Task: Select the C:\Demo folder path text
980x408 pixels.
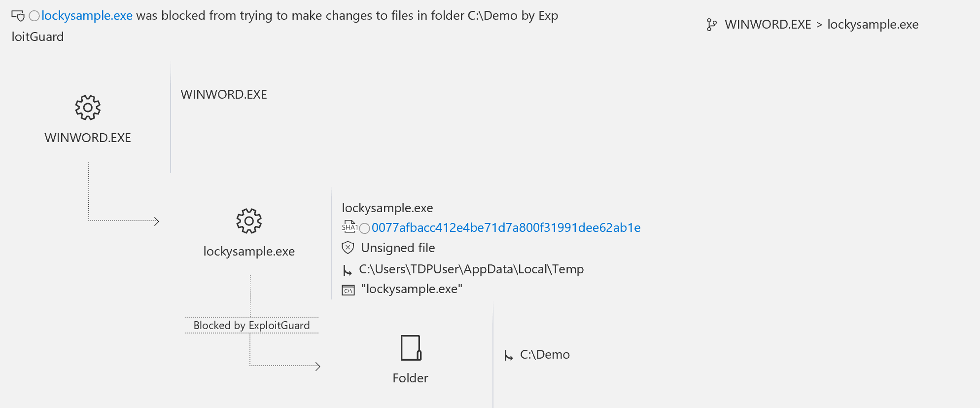Action: [x=545, y=354]
